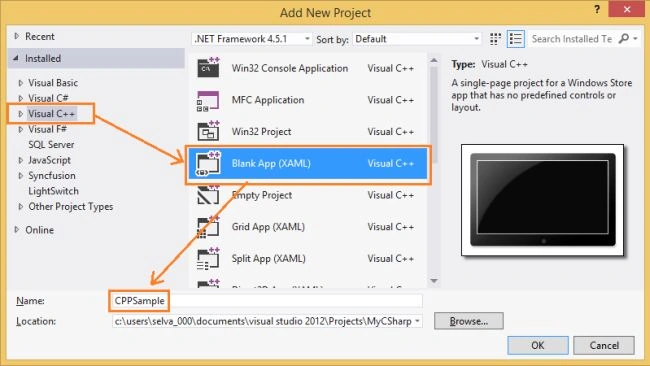Screen dimensions: 650x366
Task: Click the Browse... button
Action: point(469,321)
